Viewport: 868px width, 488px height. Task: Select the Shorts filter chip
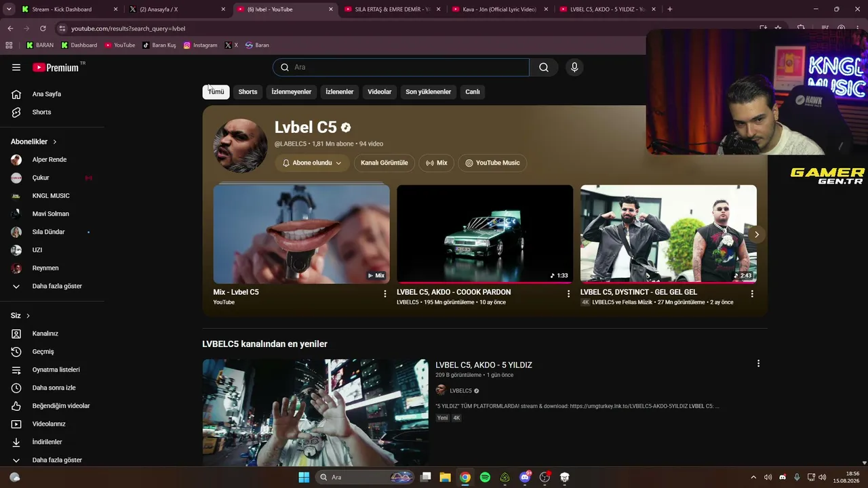(x=248, y=91)
